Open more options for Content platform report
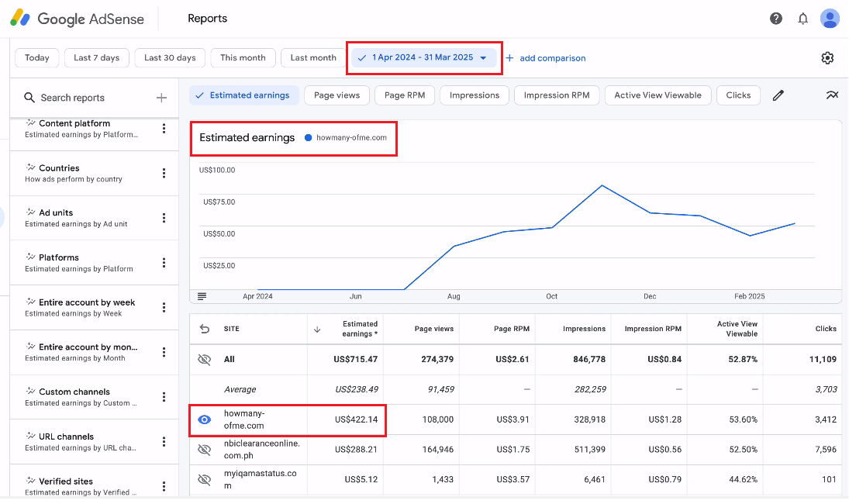Viewport: 849px width, 504px height. coord(164,128)
